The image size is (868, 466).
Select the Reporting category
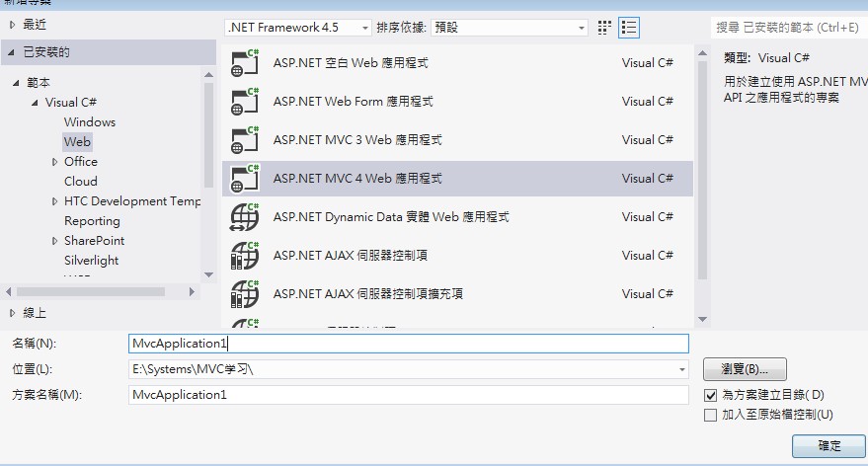coord(92,221)
